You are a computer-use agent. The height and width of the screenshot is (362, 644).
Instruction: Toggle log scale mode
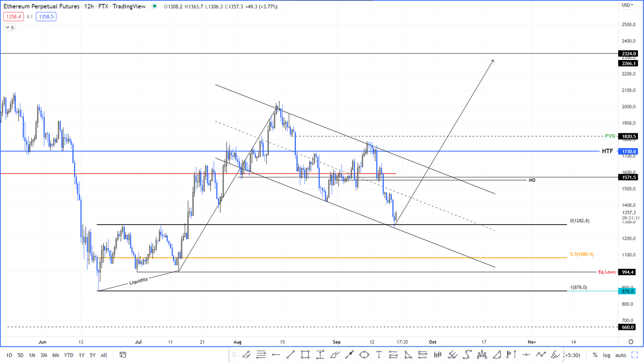point(606,355)
